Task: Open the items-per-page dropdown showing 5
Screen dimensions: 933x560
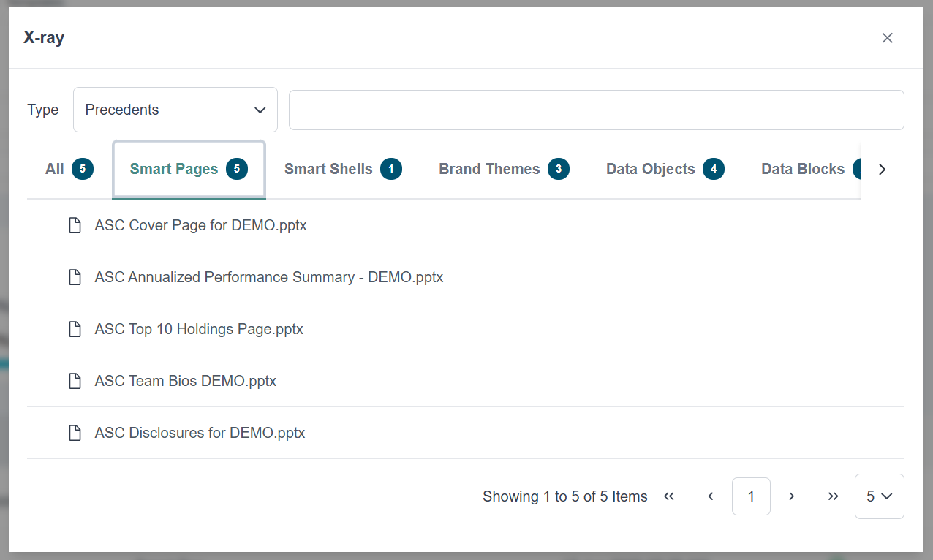Action: [880, 496]
